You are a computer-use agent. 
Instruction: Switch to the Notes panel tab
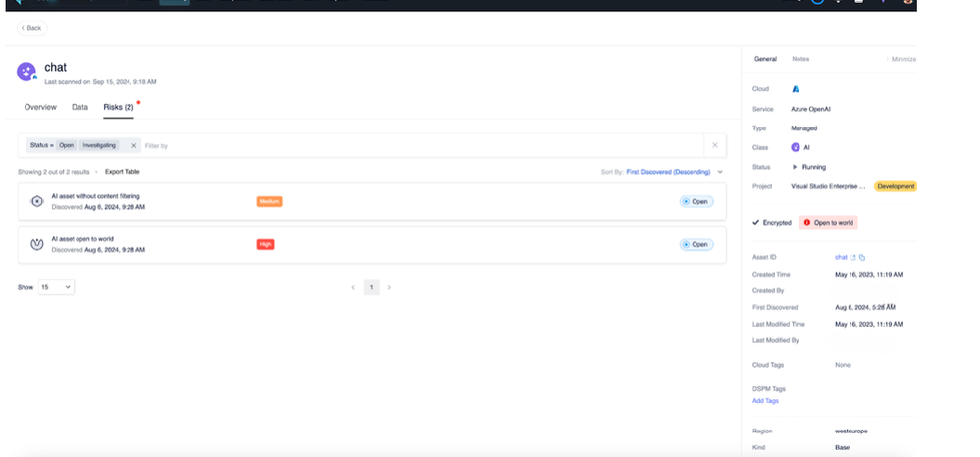tap(800, 59)
